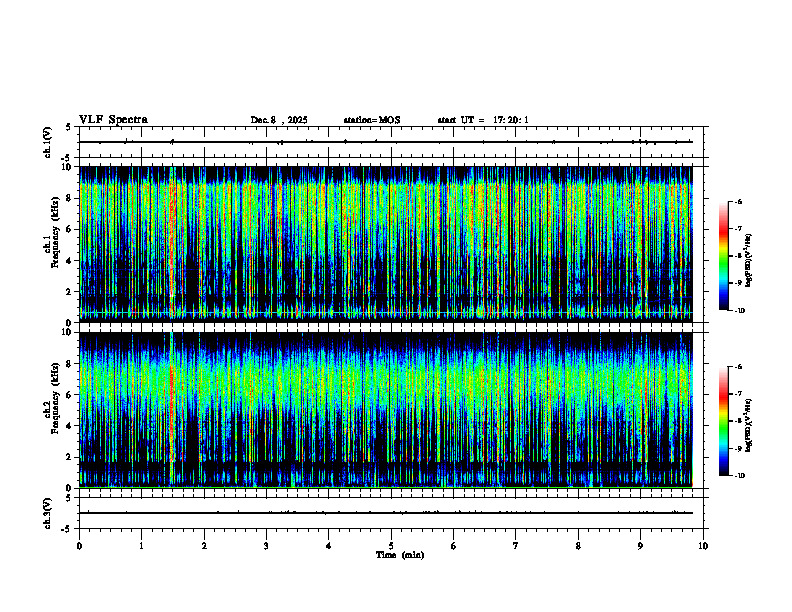
Task: Click the "5" tick on the ch.1(V) axis
Action: [68, 127]
